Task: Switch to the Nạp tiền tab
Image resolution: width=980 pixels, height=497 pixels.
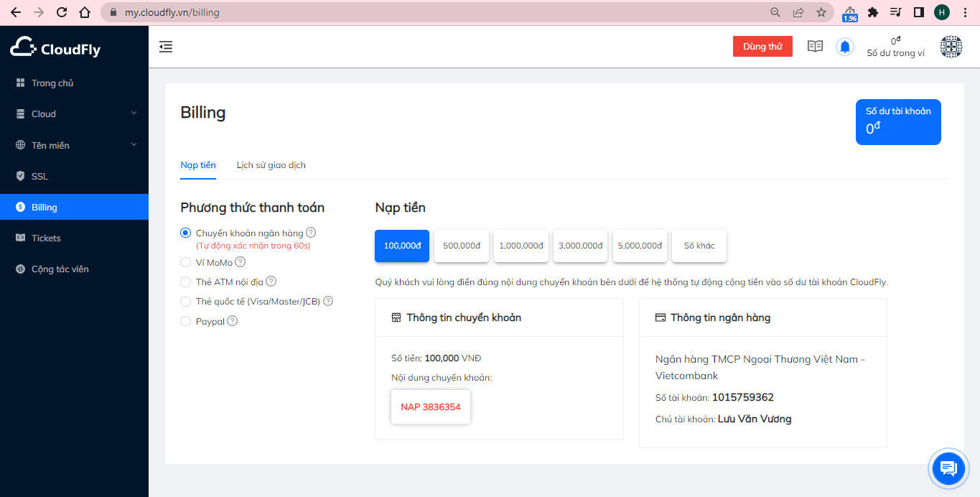Action: click(x=198, y=165)
